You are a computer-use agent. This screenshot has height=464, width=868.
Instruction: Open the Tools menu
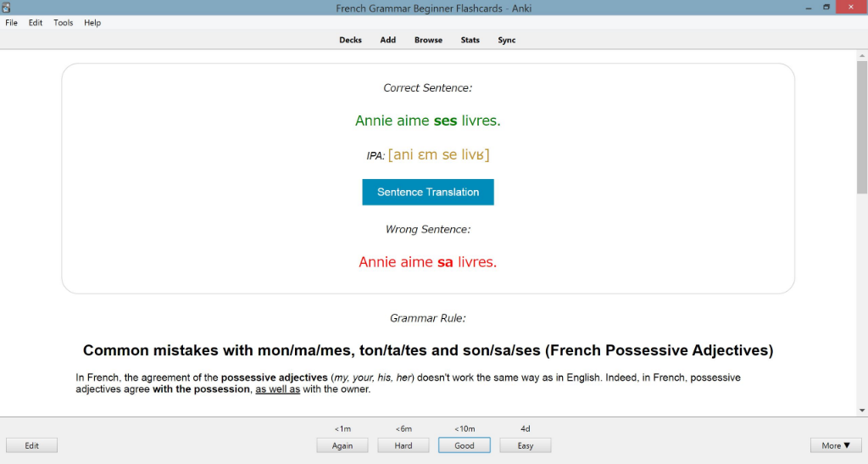(x=63, y=23)
